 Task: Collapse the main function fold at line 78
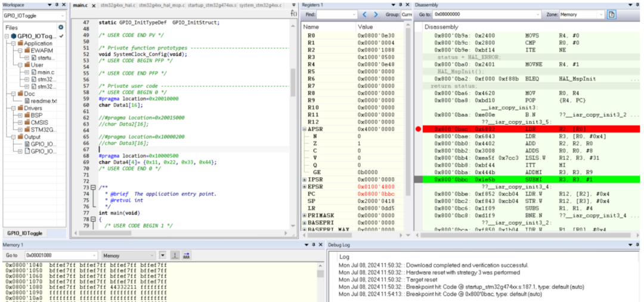click(93, 220)
